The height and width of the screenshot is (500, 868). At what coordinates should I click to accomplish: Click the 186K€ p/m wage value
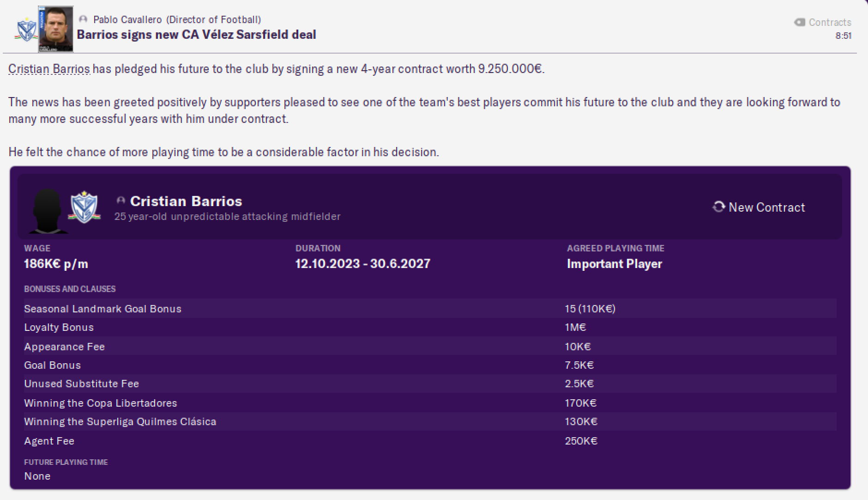point(56,264)
